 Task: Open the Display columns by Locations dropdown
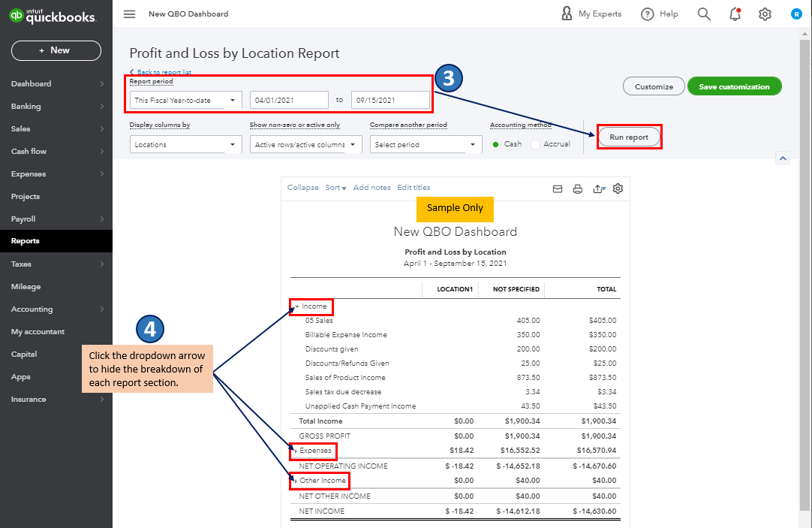click(185, 144)
